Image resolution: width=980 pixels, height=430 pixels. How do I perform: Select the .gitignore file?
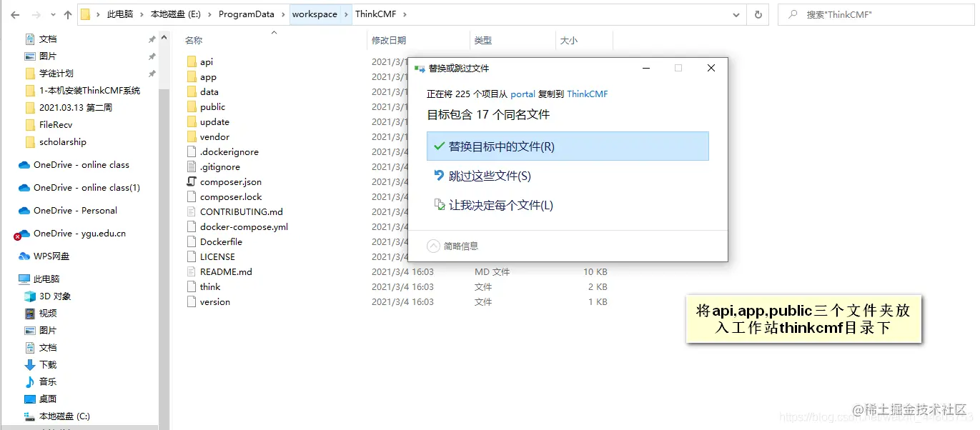click(x=220, y=167)
